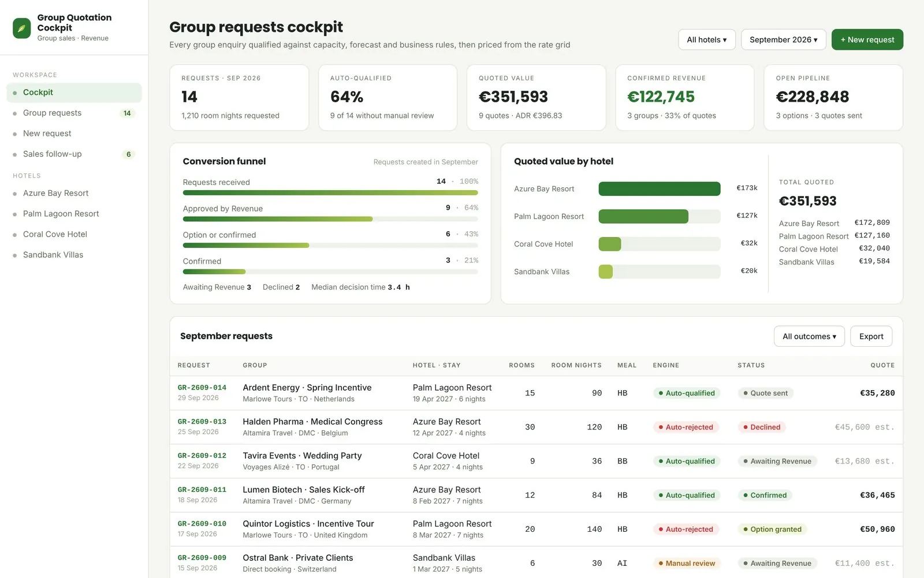Viewport: 924px width, 578px height.
Task: Open request GR-2609-014
Action: pos(202,388)
